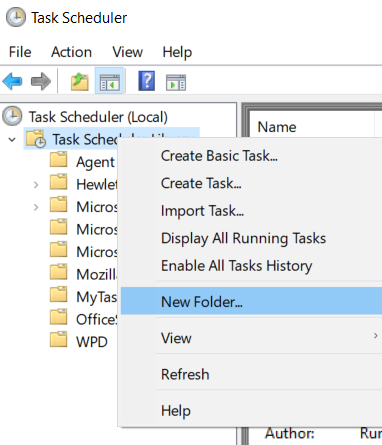
Task: Click the Task Scheduler Library folder icon
Action: click(36, 139)
